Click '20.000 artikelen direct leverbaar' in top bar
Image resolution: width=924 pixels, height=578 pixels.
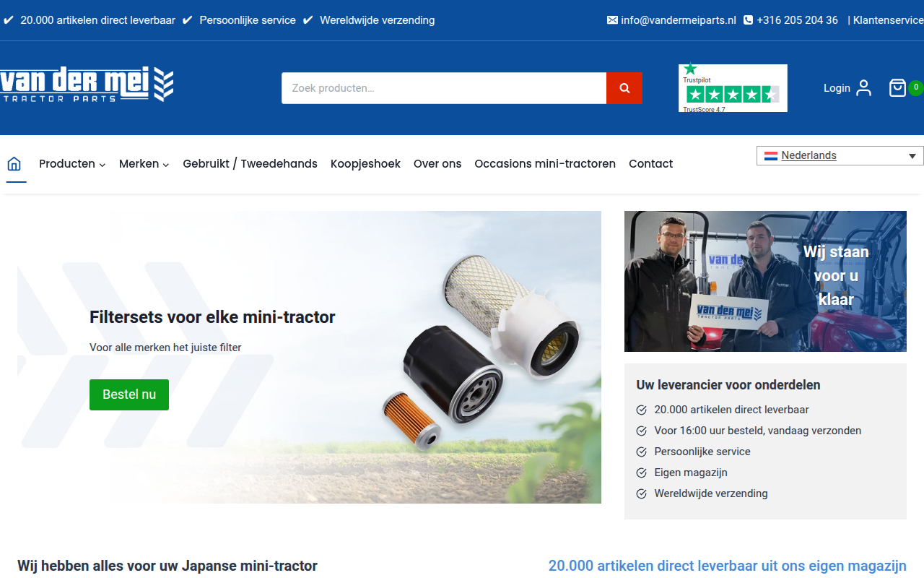pyautogui.click(x=97, y=20)
